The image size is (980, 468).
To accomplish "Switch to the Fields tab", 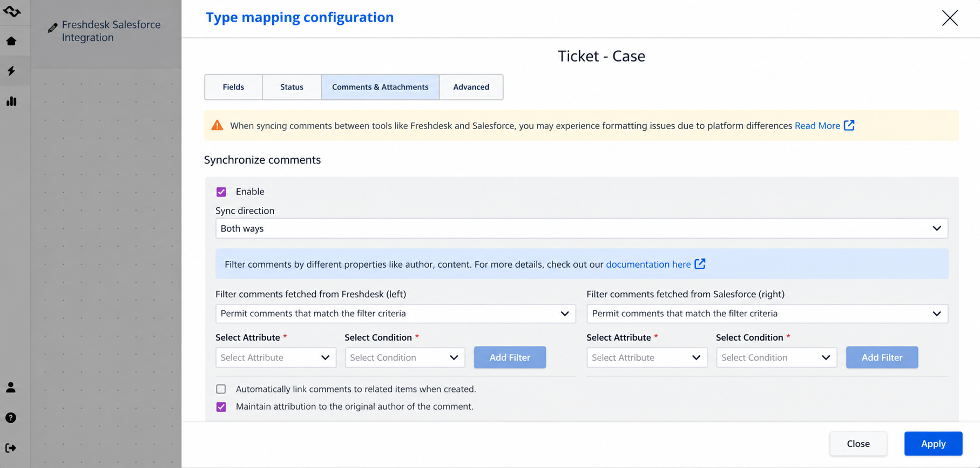I will pyautogui.click(x=233, y=87).
